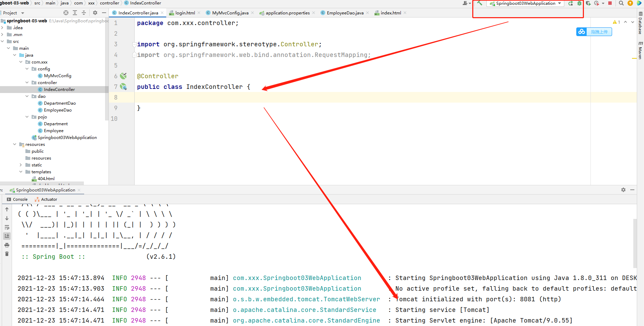Run with coverage using the shield icon
644x326 pixels.
(x=588, y=3)
